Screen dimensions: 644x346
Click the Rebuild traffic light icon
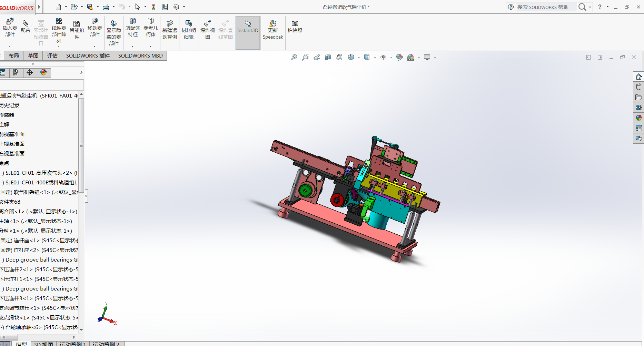coord(153,7)
